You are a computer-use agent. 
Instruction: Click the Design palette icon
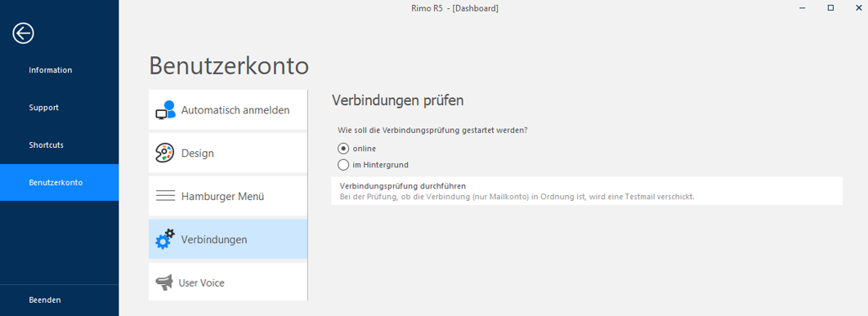click(x=165, y=154)
